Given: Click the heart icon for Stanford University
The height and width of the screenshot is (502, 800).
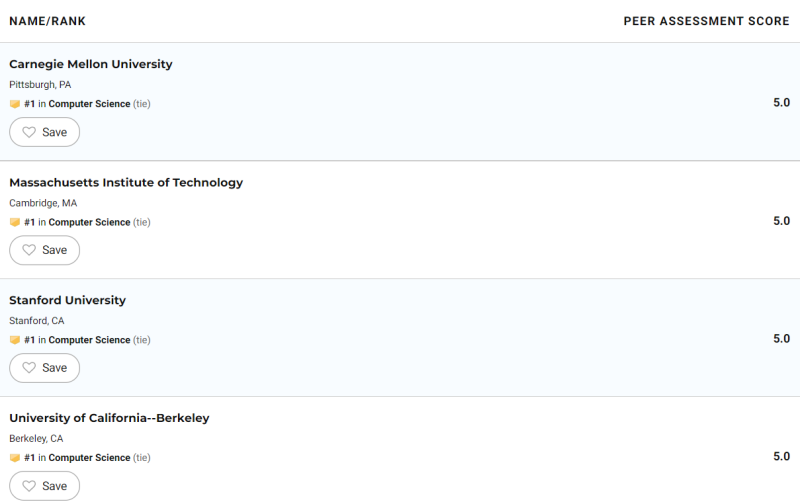Looking at the screenshot, I should click(29, 368).
